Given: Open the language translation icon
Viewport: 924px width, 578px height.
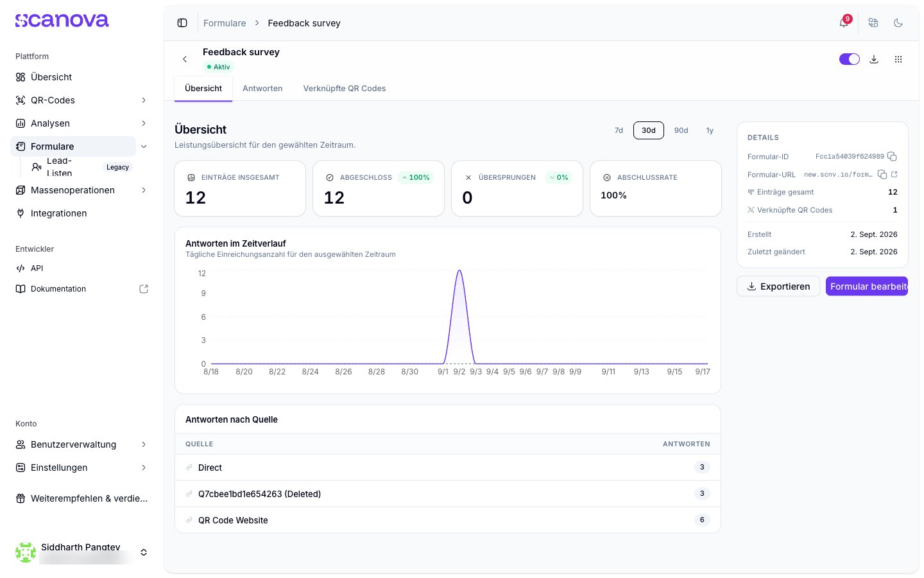Looking at the screenshot, I should (x=873, y=23).
